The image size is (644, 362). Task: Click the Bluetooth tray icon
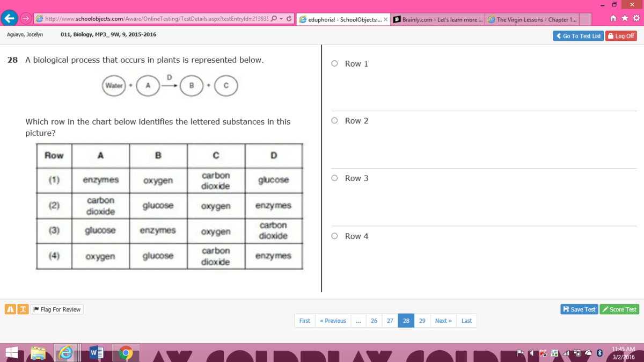(x=600, y=353)
